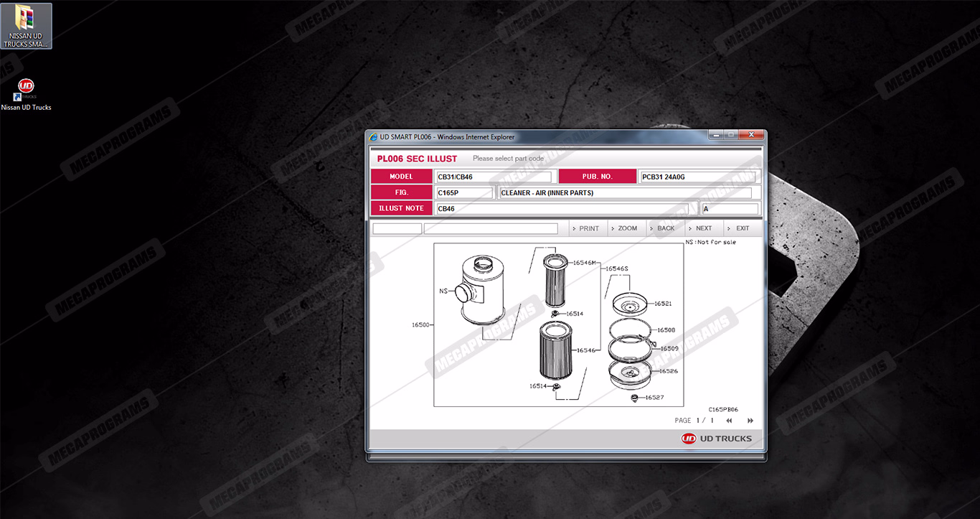Click the NS label on the housing
Viewport: 980px width, 519px height.
click(x=443, y=291)
